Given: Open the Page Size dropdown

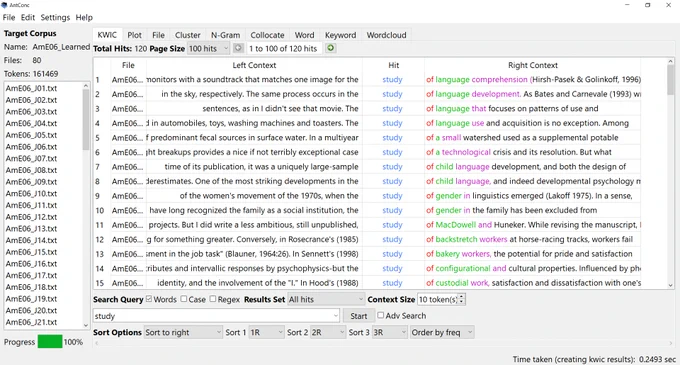Looking at the screenshot, I should (x=208, y=49).
